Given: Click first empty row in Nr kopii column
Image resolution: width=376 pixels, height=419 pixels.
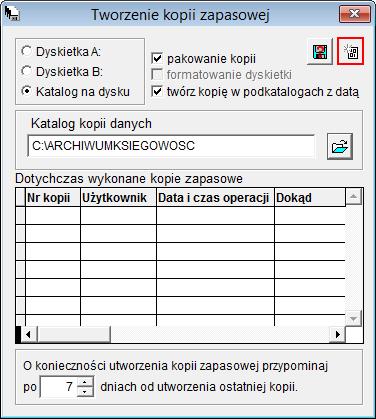Looking at the screenshot, I should coord(53,216).
